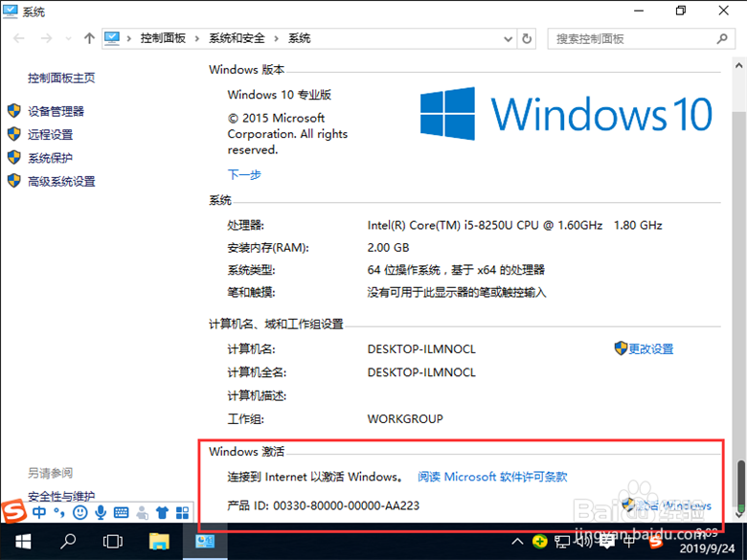This screenshot has width=747, height=560.
Task: Click the Control Panel taskbar button
Action: tap(205, 542)
